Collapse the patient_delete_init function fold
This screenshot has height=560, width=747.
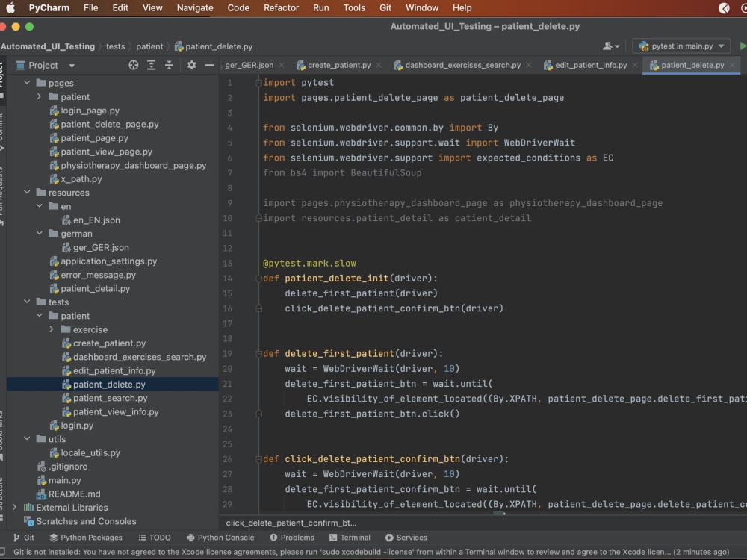click(256, 278)
